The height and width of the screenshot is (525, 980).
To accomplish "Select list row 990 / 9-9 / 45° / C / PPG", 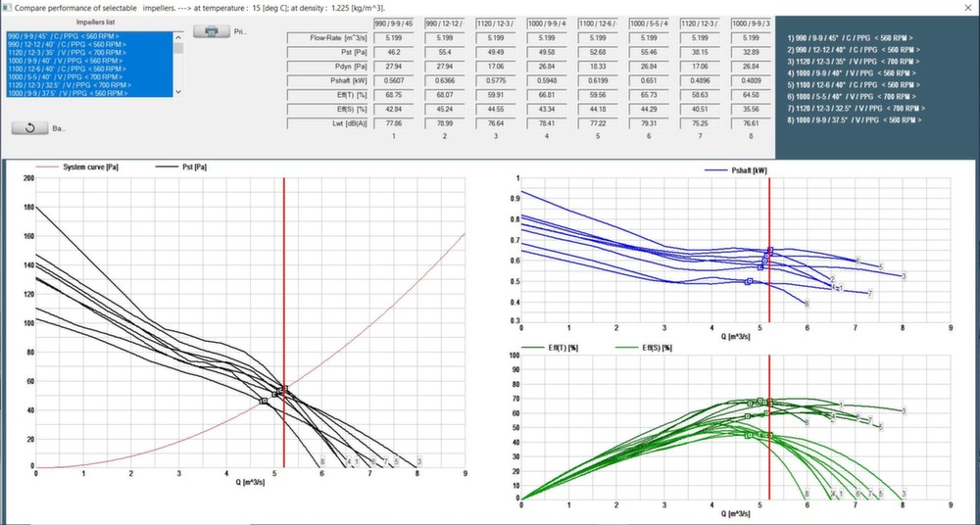I will 90,37.
